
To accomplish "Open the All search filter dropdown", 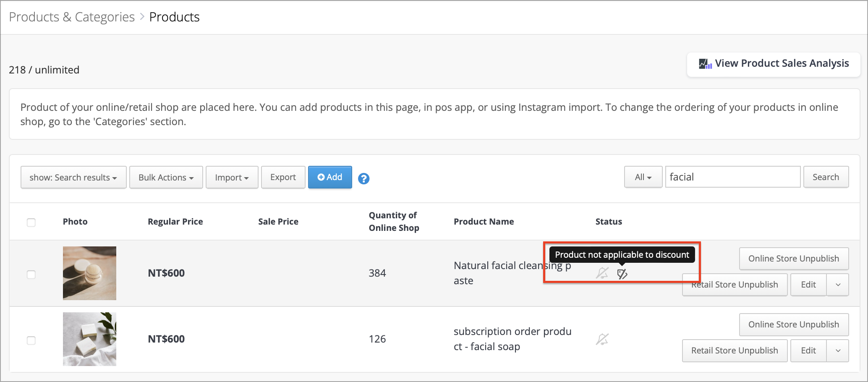I will (x=643, y=177).
